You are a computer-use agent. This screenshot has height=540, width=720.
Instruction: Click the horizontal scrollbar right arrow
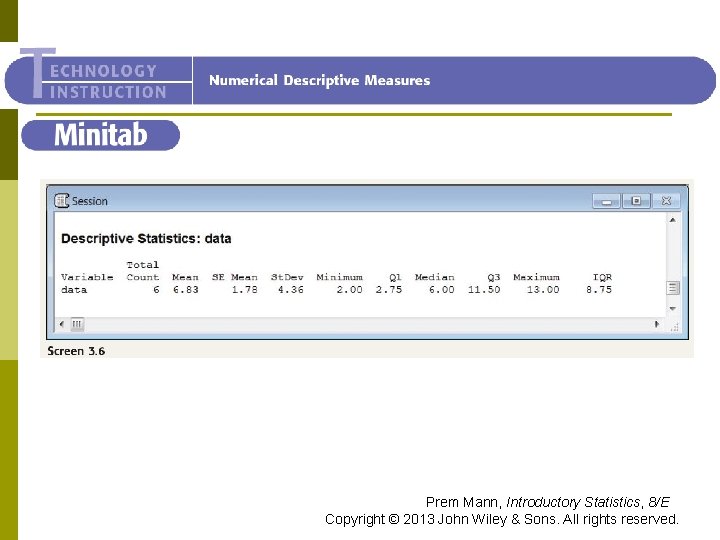[657, 324]
